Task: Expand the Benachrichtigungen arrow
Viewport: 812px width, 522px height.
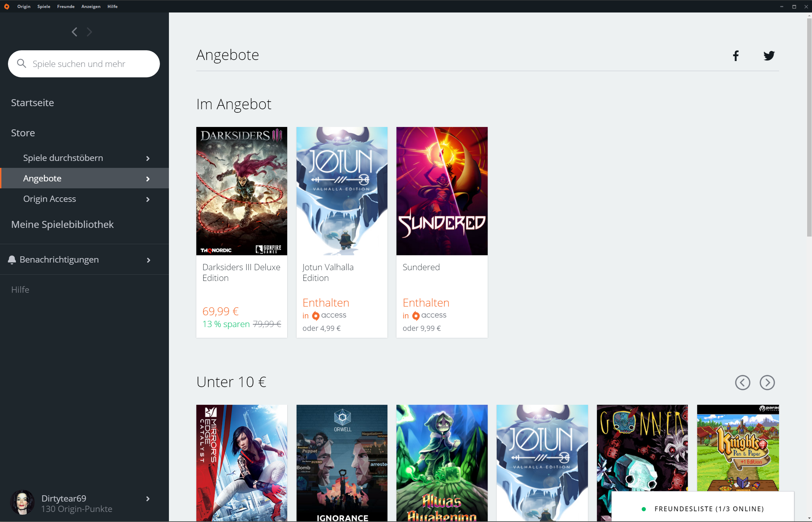Action: tap(148, 260)
